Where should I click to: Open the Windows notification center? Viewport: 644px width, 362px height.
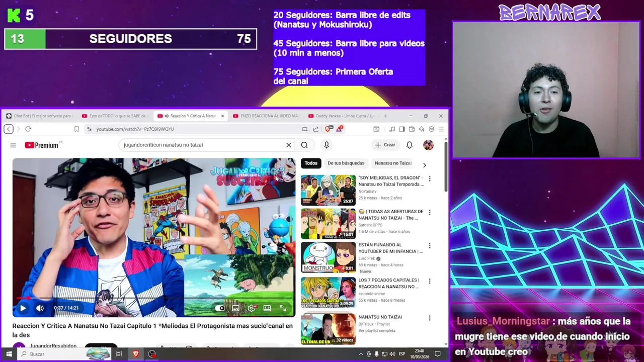point(437,354)
